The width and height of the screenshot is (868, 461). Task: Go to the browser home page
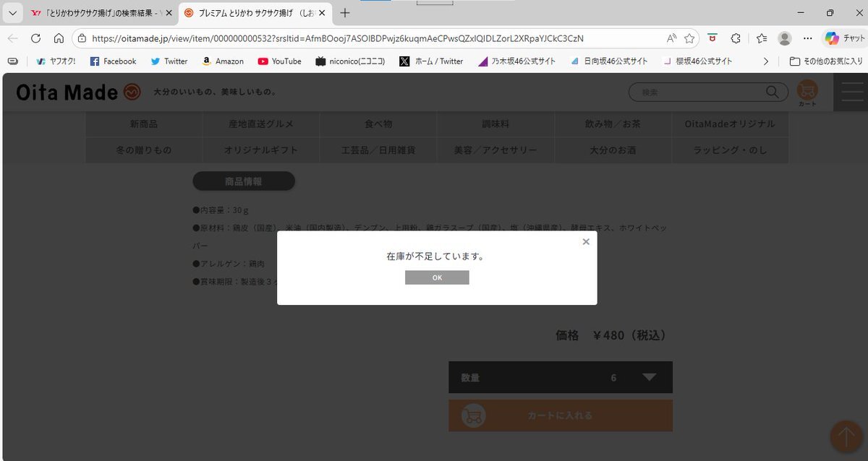click(59, 38)
